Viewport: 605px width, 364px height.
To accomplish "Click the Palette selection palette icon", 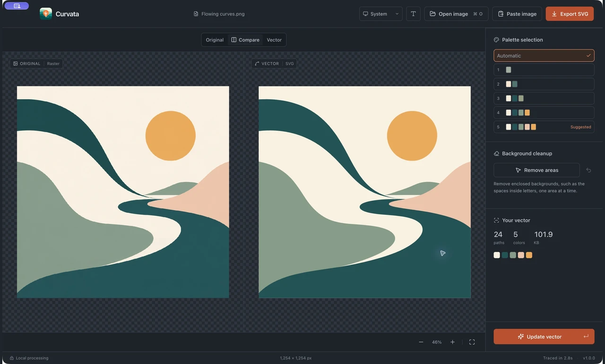I will click(x=496, y=40).
